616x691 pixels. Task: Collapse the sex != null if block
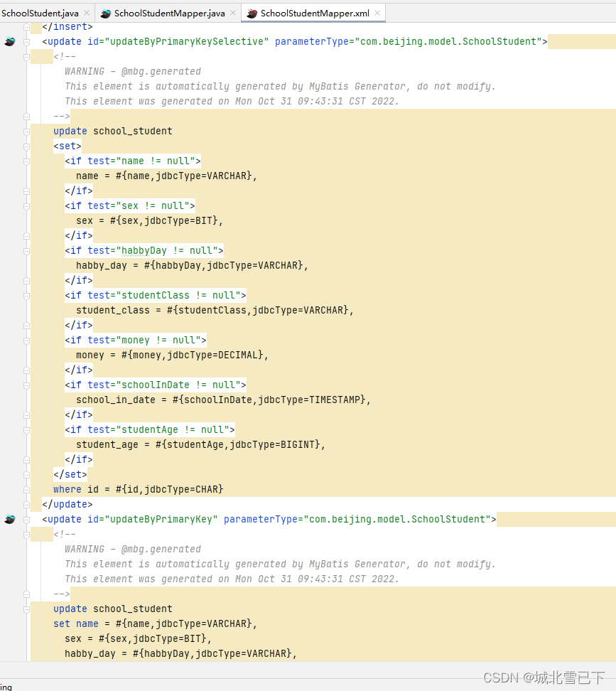(26, 205)
